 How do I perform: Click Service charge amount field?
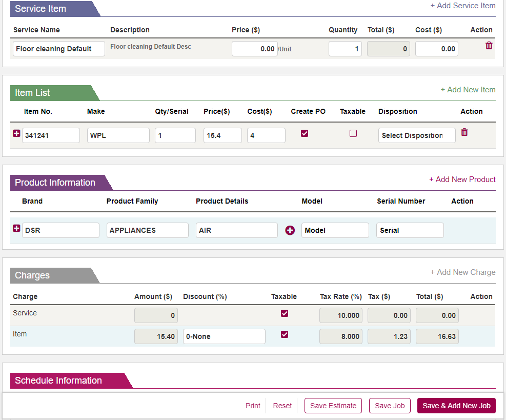156,315
